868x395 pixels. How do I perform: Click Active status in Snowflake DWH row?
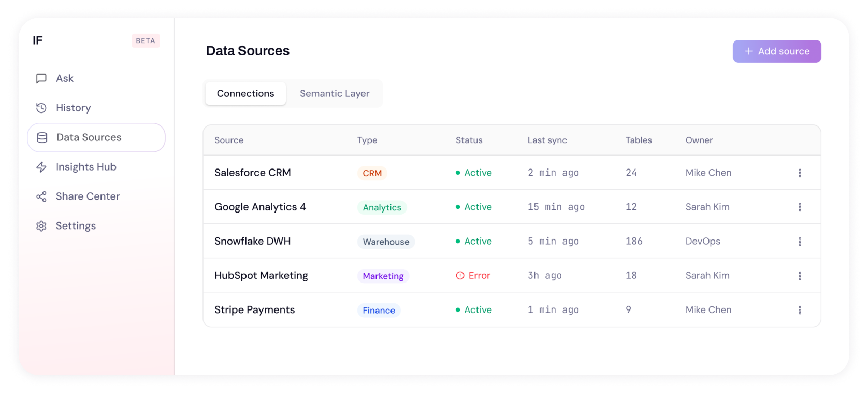pos(474,241)
